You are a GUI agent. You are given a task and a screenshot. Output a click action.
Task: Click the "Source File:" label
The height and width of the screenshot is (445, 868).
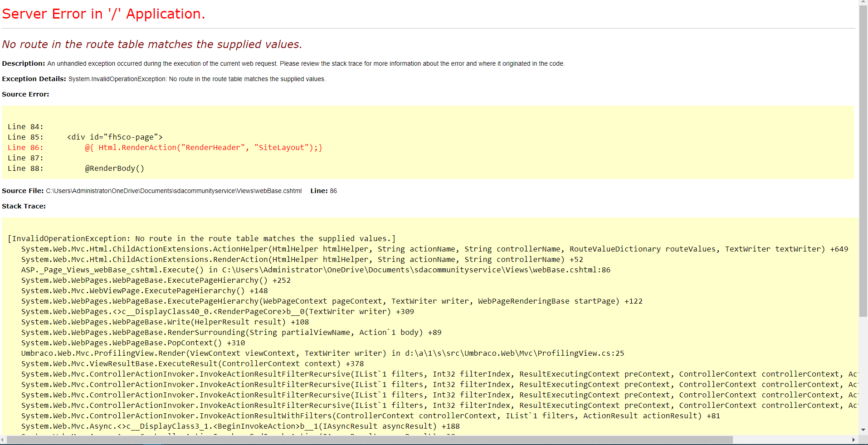[x=23, y=191]
